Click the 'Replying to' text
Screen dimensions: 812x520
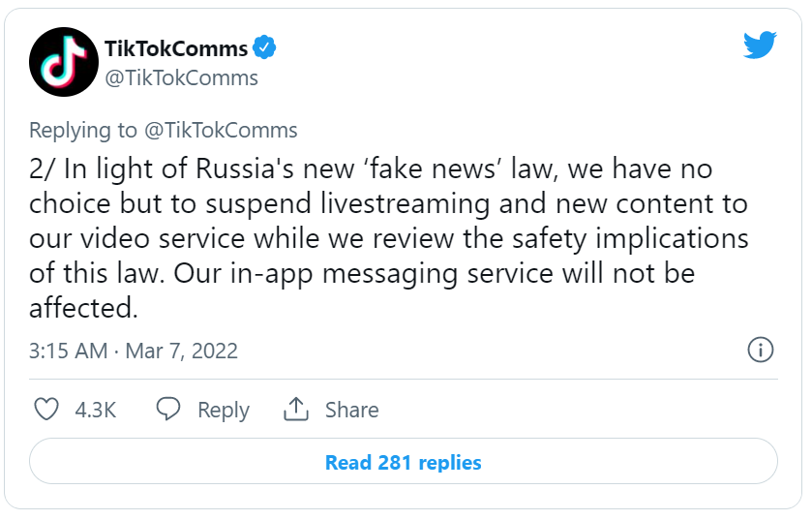84,130
